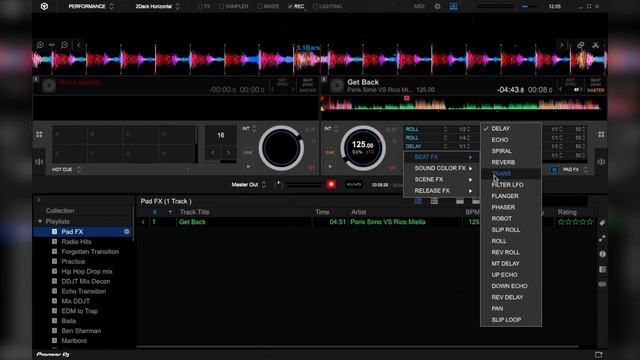Click the info icon on the right sidebar
The image size is (640, 360).
(602, 254)
